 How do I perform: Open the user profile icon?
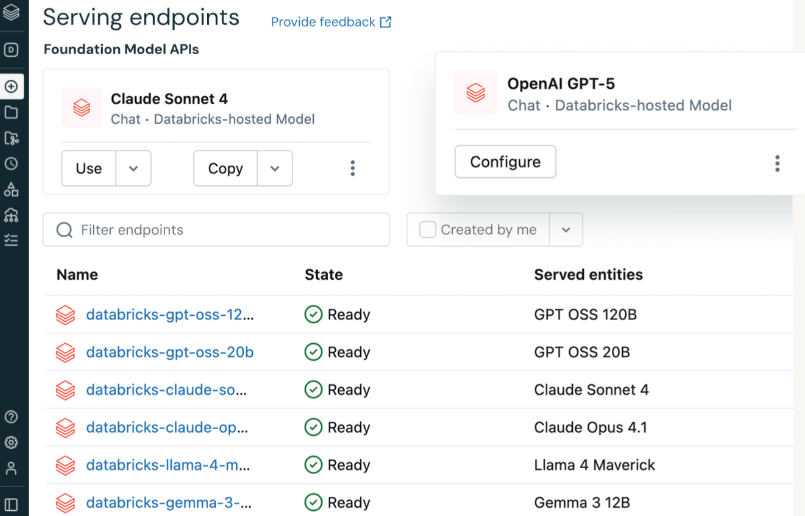click(11, 468)
